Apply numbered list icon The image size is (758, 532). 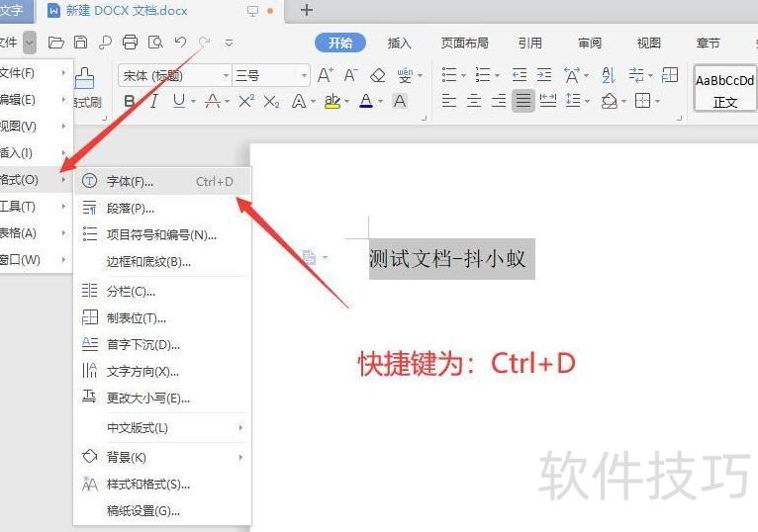pos(483,75)
